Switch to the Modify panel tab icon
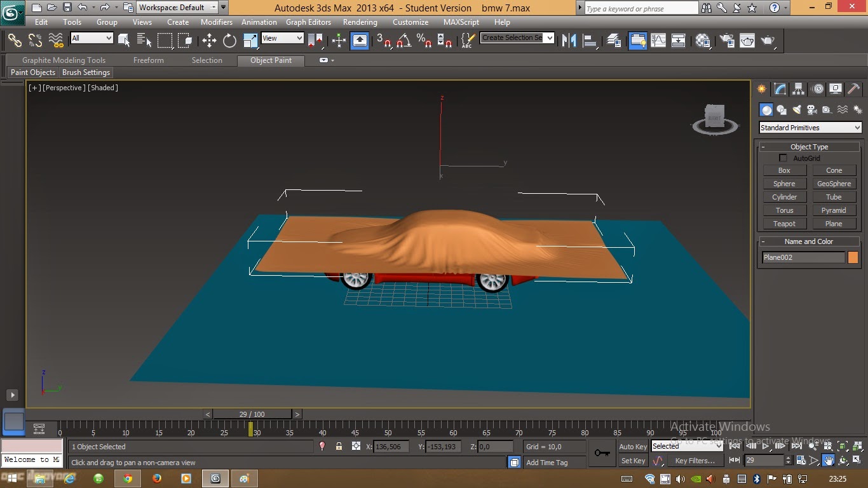 pos(780,89)
